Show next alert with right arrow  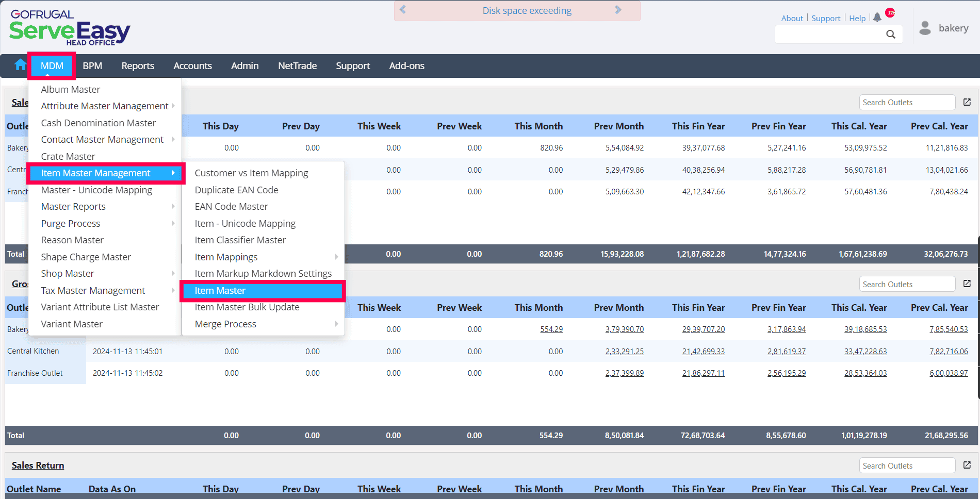pos(618,10)
